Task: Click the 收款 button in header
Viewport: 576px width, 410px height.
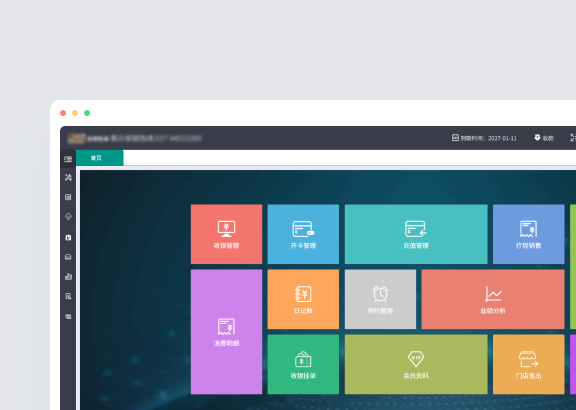Action: coord(544,138)
